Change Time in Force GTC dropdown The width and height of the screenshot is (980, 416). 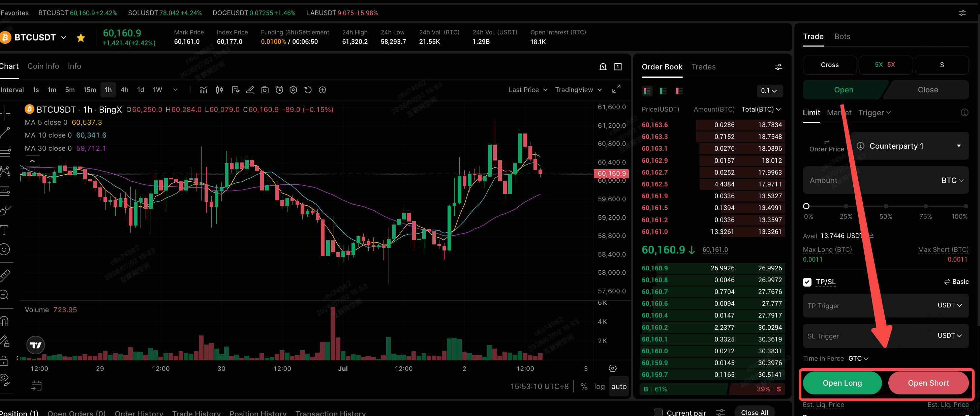[858, 359]
